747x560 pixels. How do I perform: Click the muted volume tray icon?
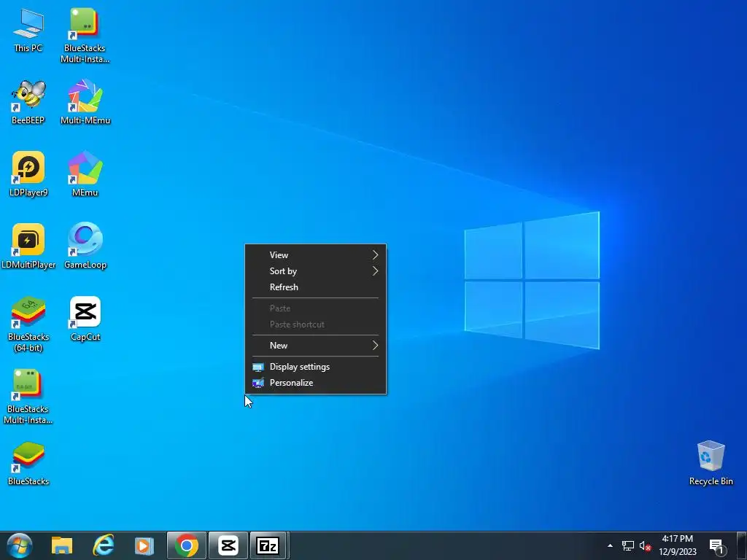[645, 545]
